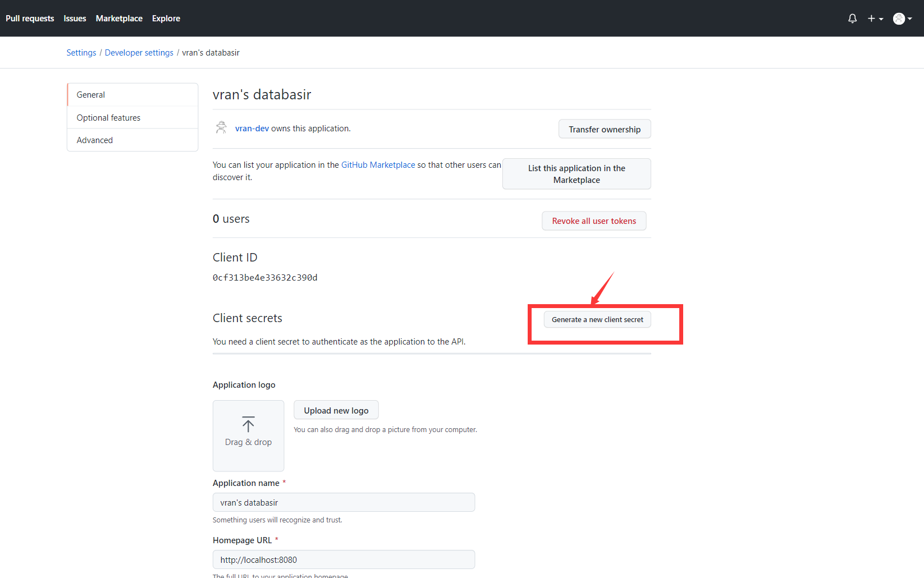This screenshot has width=924, height=578.
Task: Open the Developer settings breadcrumb link
Action: (x=139, y=52)
